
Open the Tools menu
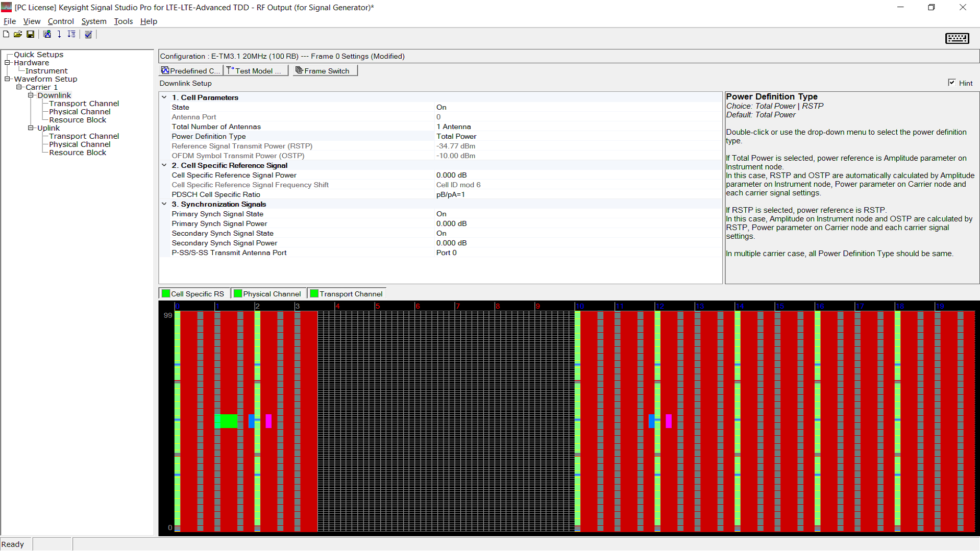coord(123,21)
